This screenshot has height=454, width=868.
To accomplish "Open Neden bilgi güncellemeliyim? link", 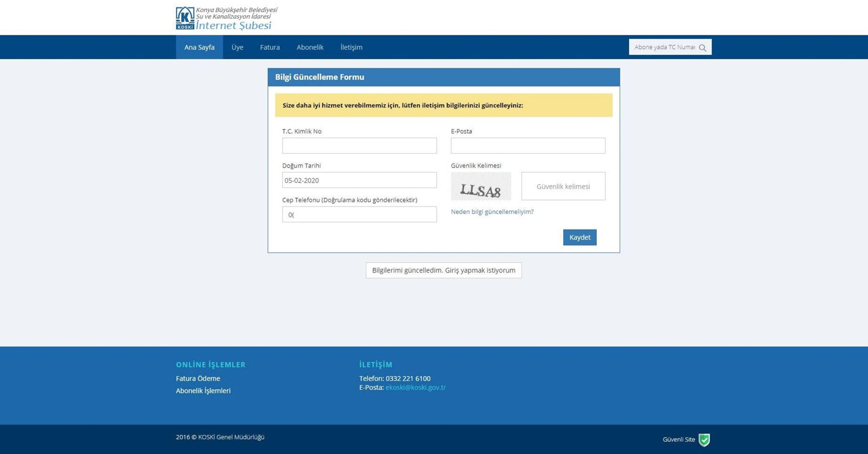I will pos(492,212).
